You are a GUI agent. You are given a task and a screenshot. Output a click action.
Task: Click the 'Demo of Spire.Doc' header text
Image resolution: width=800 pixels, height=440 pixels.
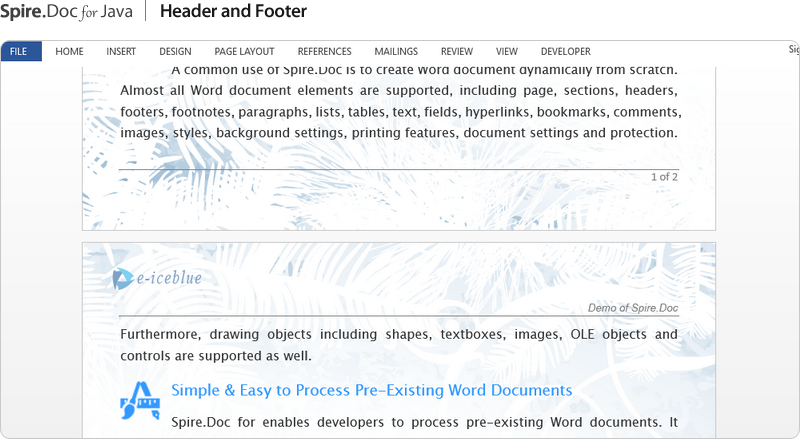[633, 308]
